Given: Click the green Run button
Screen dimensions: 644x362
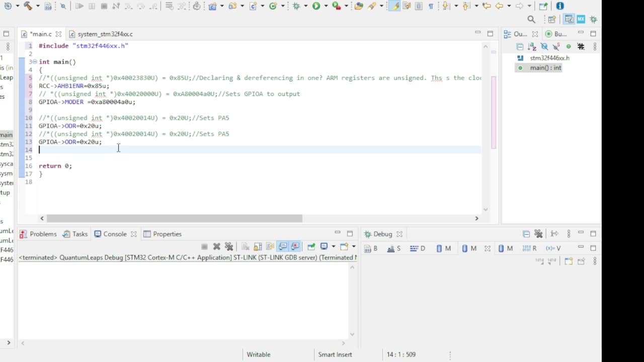Looking at the screenshot, I should click(316, 6).
